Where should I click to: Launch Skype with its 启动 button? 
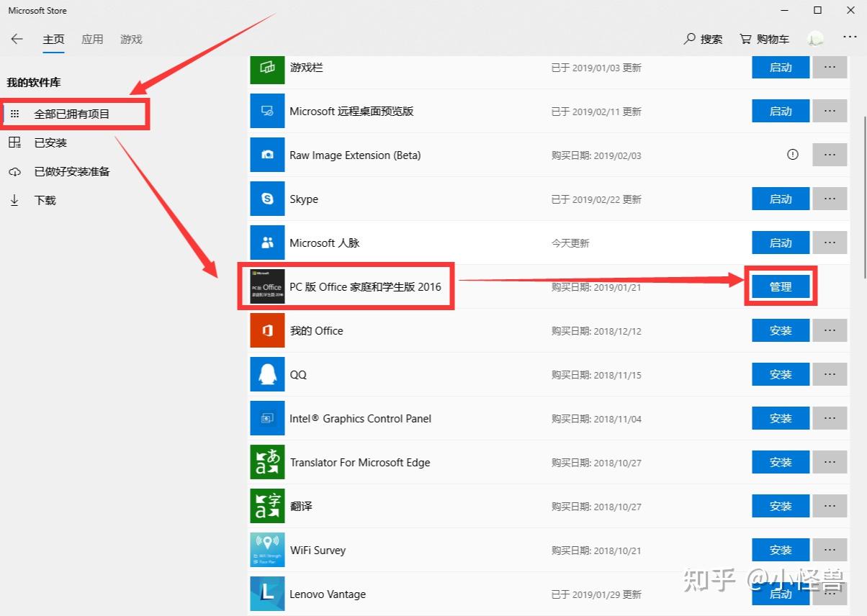click(x=781, y=199)
